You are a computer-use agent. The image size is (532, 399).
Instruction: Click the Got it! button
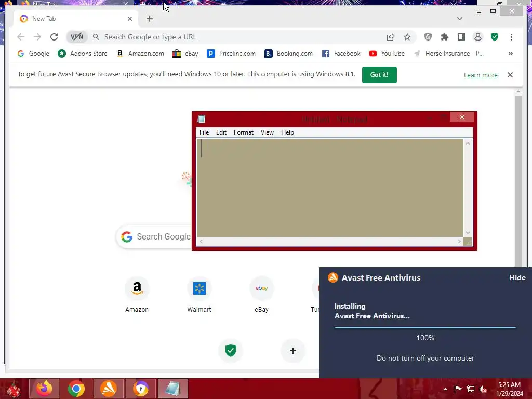[x=379, y=75]
